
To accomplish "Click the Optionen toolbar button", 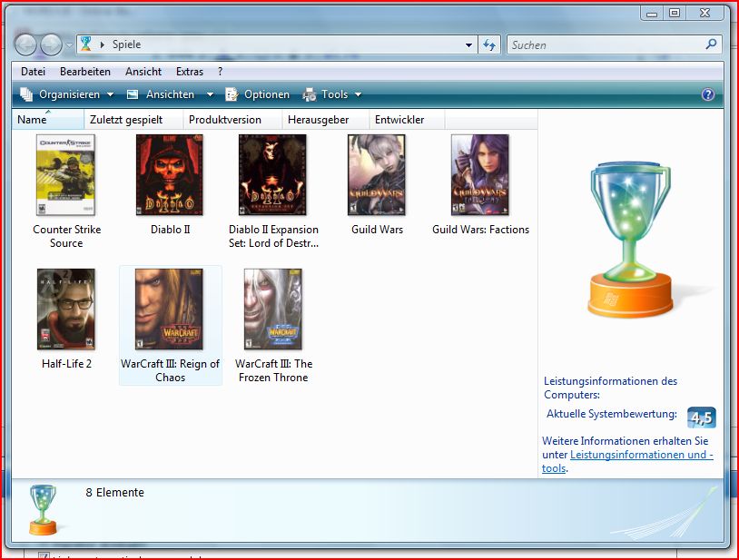I will tap(257, 94).
